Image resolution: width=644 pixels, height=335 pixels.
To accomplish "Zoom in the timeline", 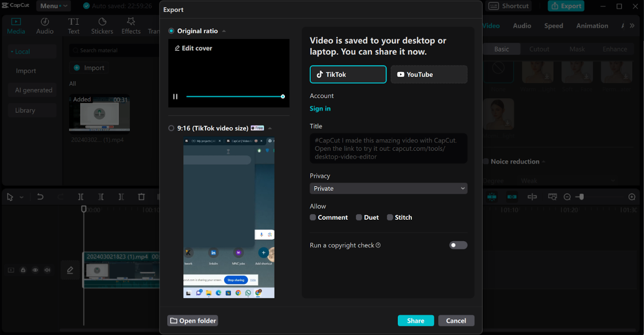I will coord(632,197).
